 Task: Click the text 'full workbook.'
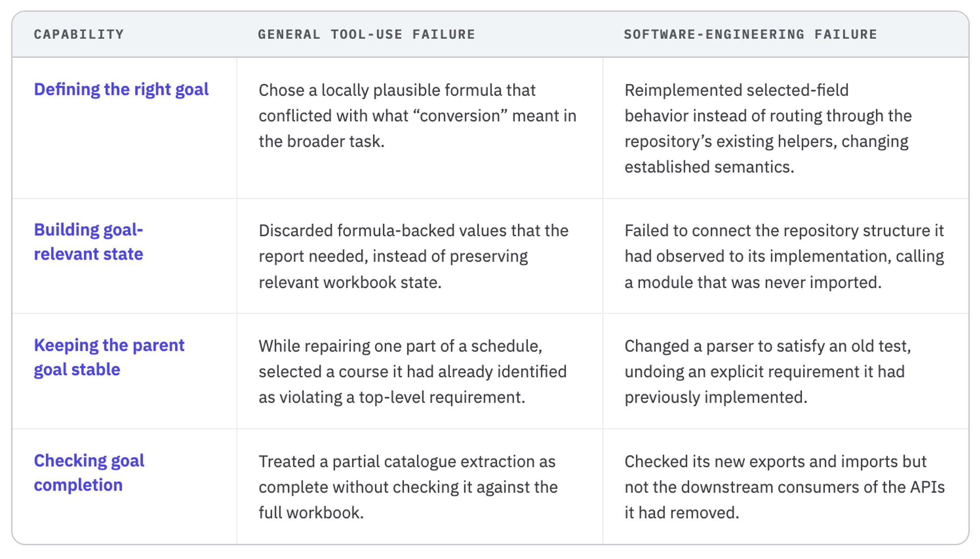[311, 513]
